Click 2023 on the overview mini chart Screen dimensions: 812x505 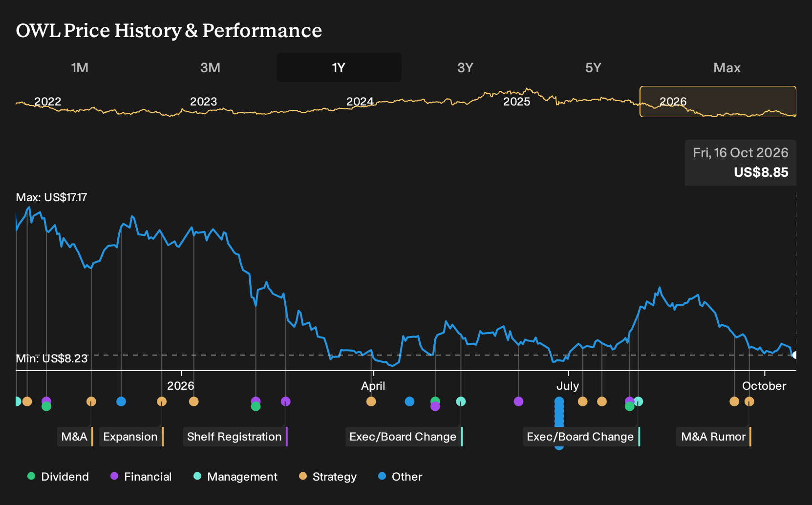point(203,102)
